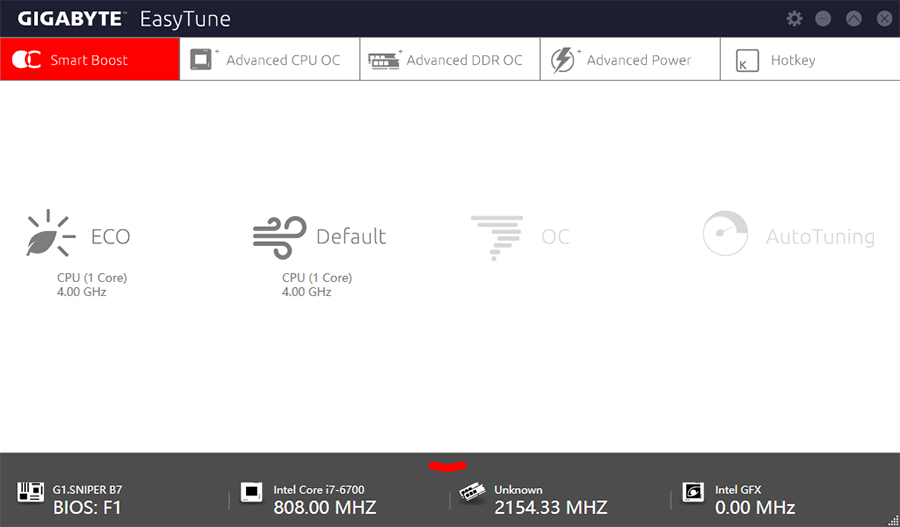Open the Advanced DDR OC tab
The height and width of the screenshot is (527, 900).
point(450,59)
